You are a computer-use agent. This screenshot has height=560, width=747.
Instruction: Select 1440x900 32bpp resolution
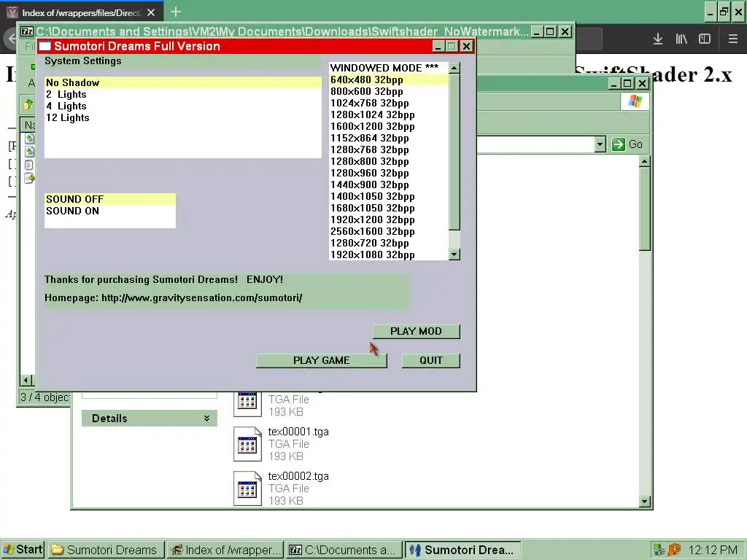click(389, 184)
